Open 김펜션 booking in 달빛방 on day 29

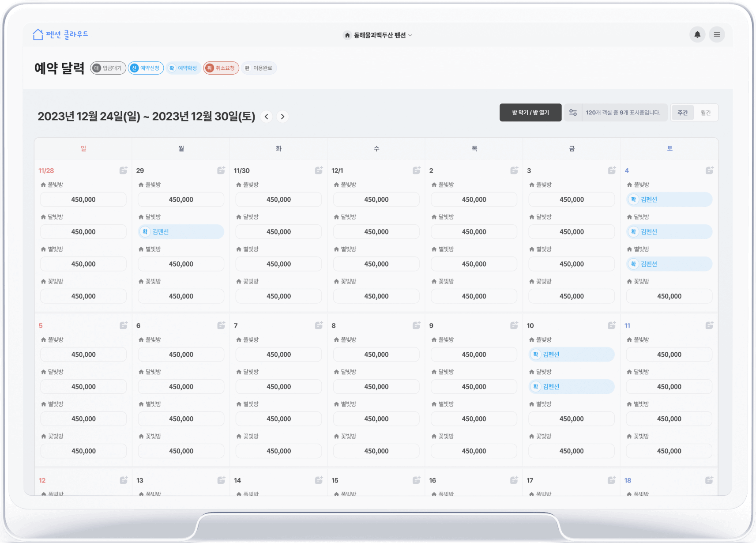pyautogui.click(x=181, y=232)
